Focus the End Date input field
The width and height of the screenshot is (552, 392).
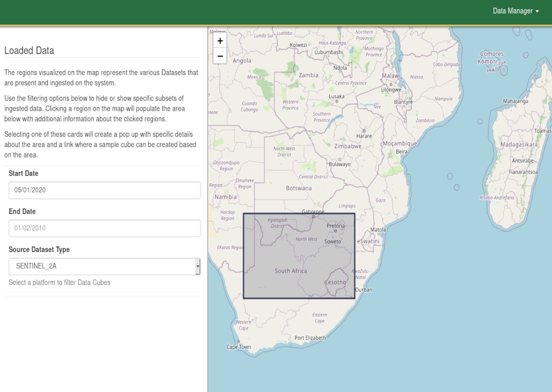click(105, 228)
